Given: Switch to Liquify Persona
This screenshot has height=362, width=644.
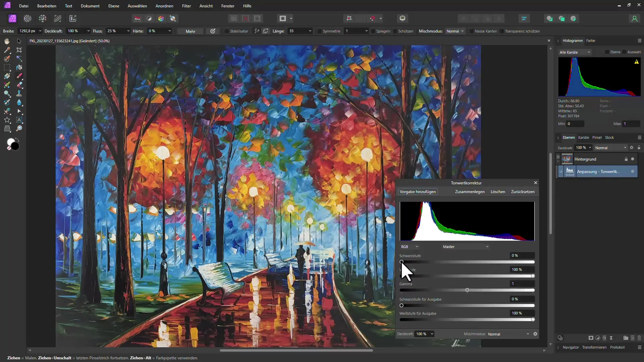Looking at the screenshot, I should 28,18.
